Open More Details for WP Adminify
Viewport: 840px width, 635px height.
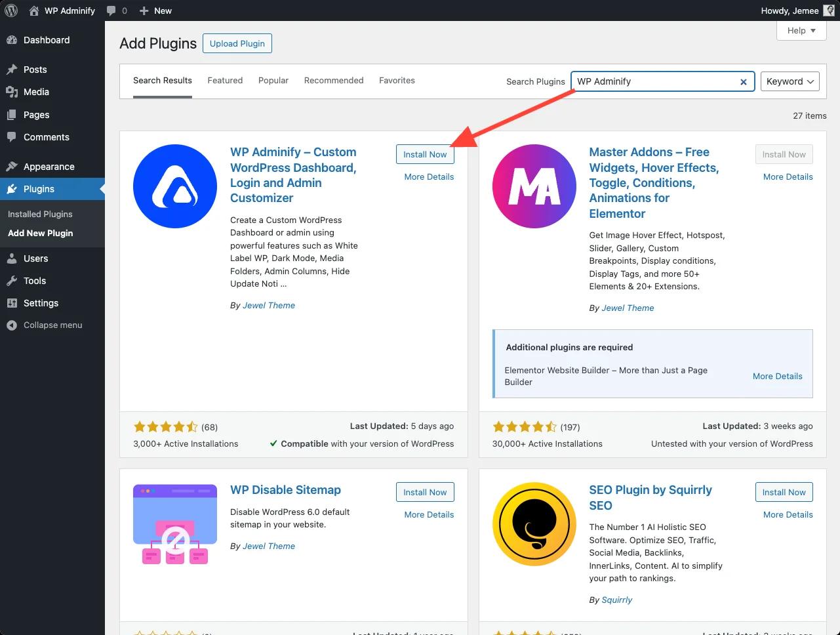pos(429,176)
